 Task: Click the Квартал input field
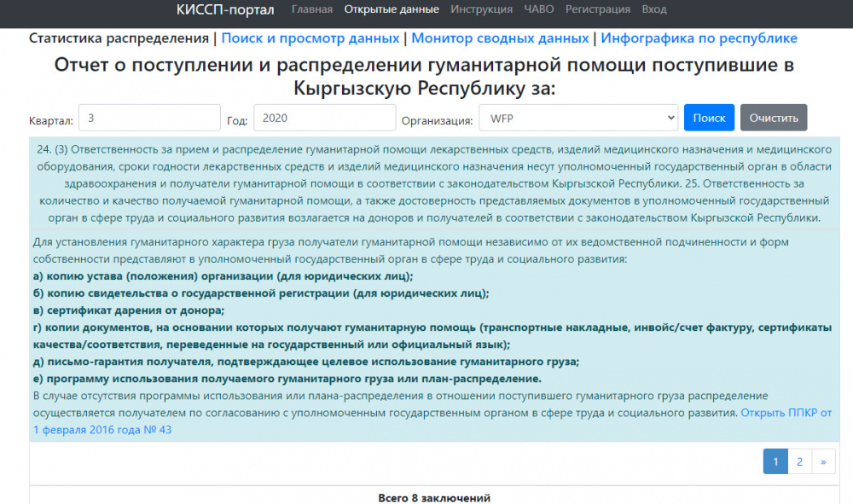pyautogui.click(x=149, y=118)
